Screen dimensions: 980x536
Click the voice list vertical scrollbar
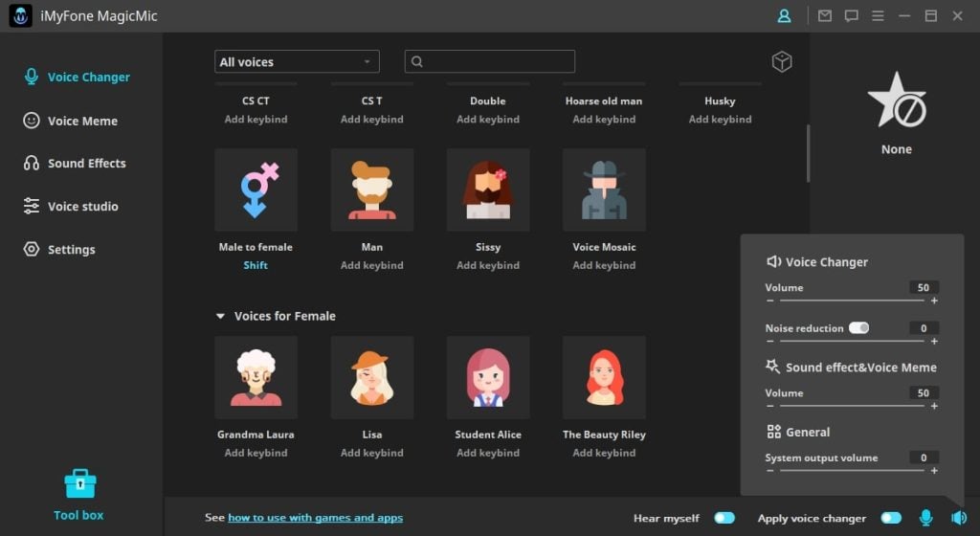[808, 153]
